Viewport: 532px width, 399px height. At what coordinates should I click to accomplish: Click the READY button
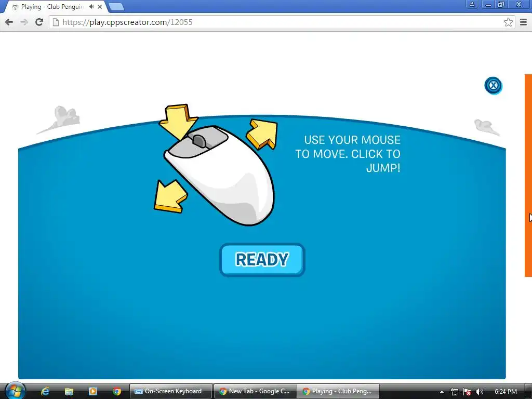click(262, 260)
